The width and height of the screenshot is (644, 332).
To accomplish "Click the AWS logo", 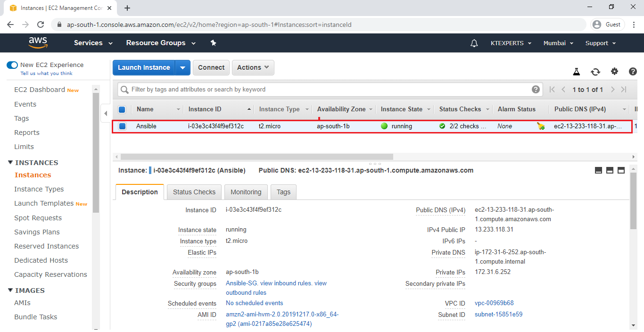I will pyautogui.click(x=38, y=43).
